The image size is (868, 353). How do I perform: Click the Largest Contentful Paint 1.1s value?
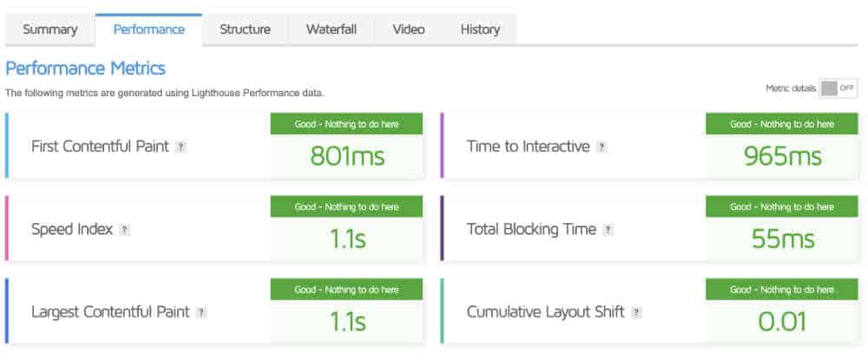348,322
